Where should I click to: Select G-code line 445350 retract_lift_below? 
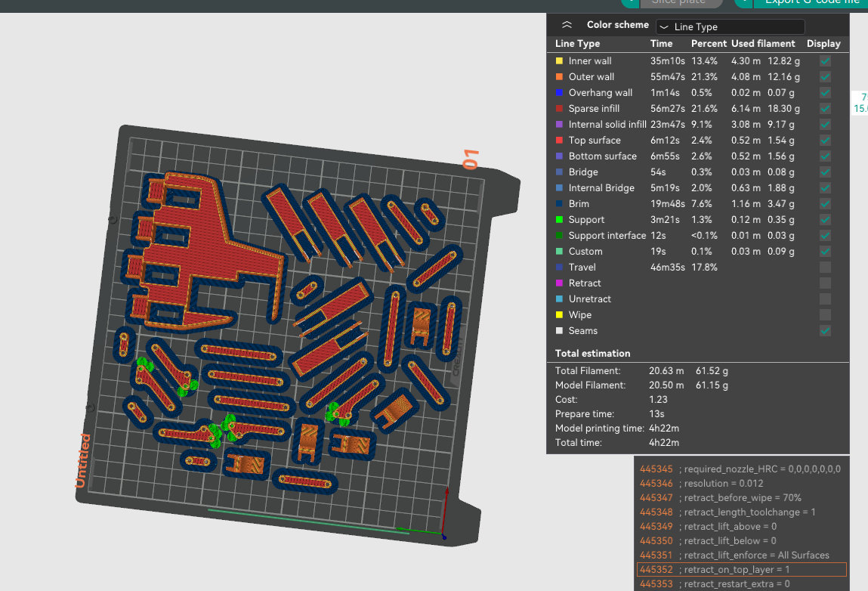pyautogui.click(x=741, y=541)
